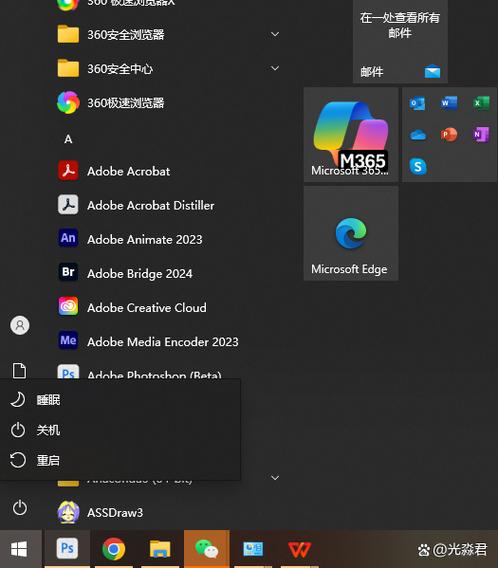Expand the 360安全中心 folder chevron
Viewport: 498px width, 568px height.
[275, 68]
